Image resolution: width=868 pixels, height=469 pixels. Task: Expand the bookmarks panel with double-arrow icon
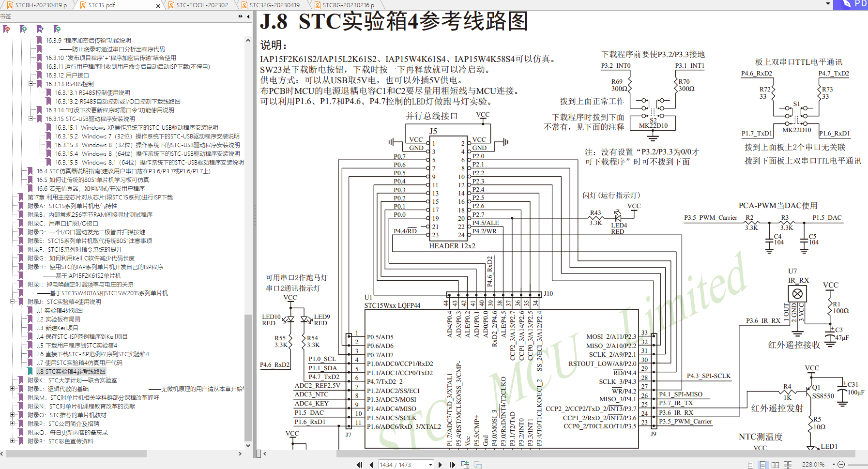[241, 16]
